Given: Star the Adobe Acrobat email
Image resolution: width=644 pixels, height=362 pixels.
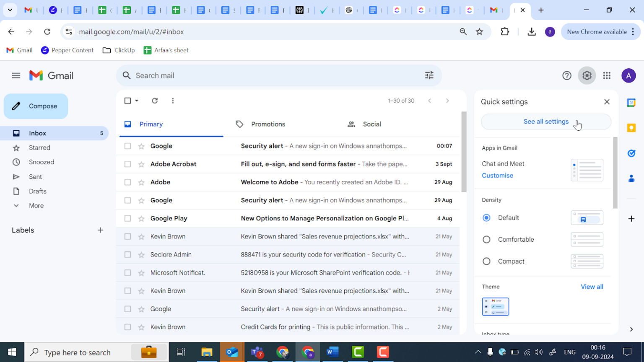Looking at the screenshot, I should 140,164.
